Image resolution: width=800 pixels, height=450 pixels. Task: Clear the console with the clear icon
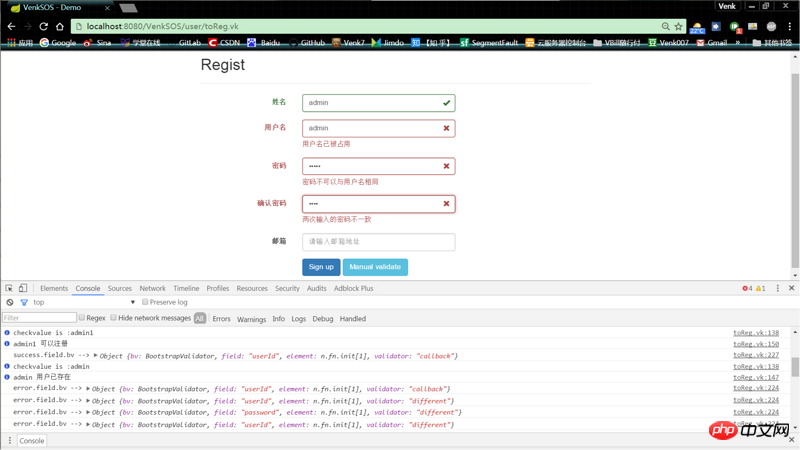(10, 302)
